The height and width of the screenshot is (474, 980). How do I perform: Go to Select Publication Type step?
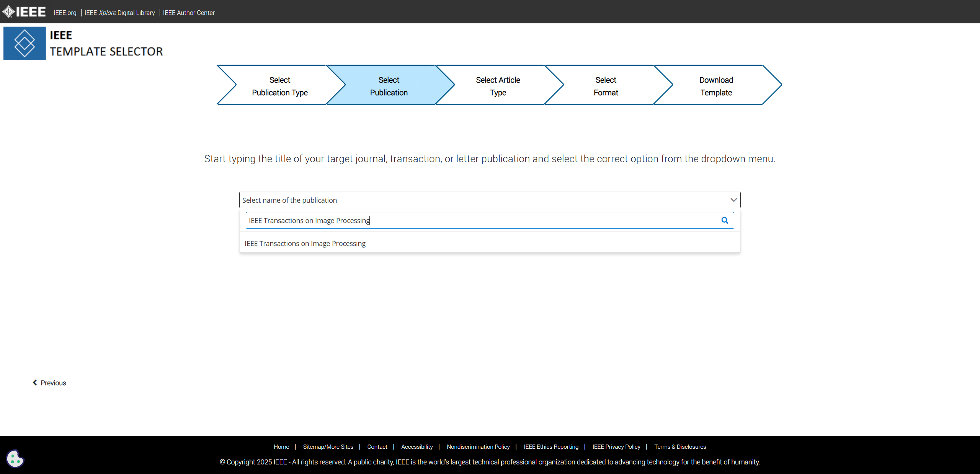(279, 86)
